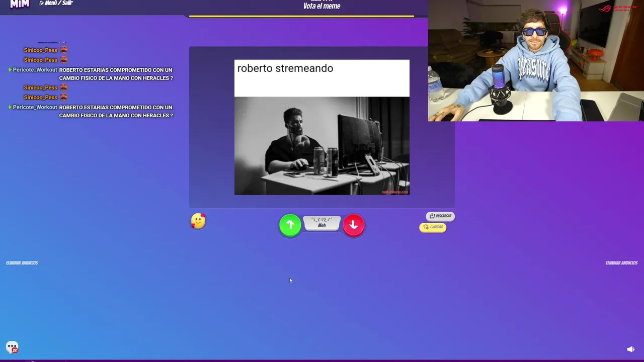
Task: Open the chat bubble with 23 badge
Action: tap(12, 347)
